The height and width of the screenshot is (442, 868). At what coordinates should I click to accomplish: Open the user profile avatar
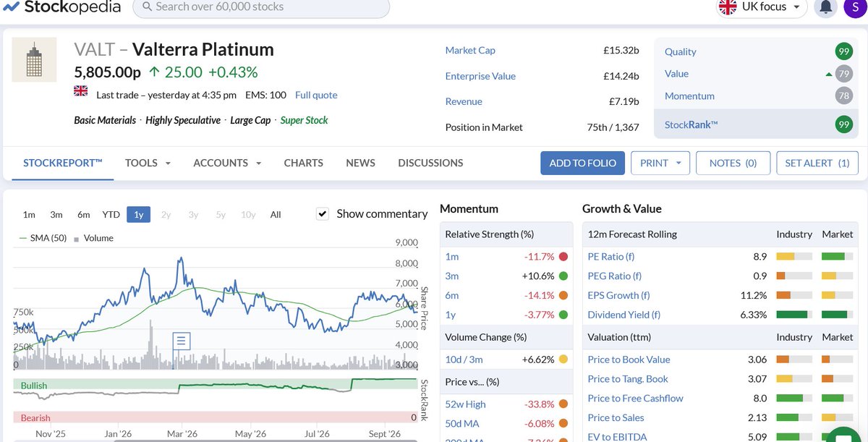856,7
